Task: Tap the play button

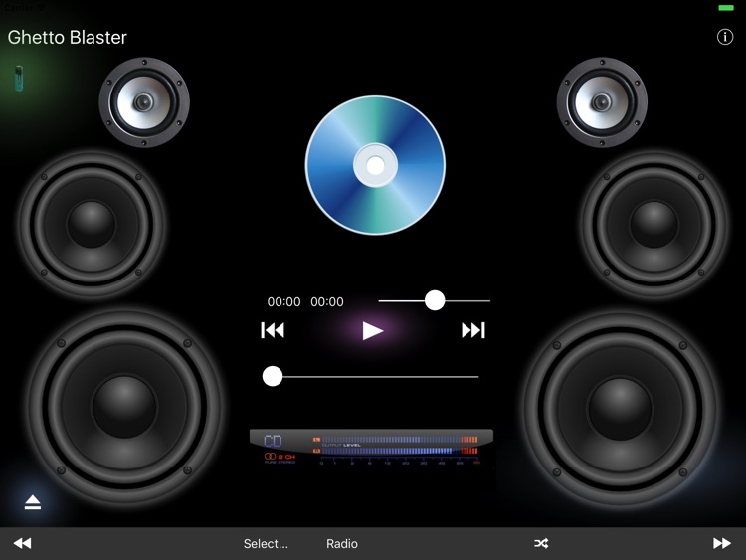Action: pos(373,330)
